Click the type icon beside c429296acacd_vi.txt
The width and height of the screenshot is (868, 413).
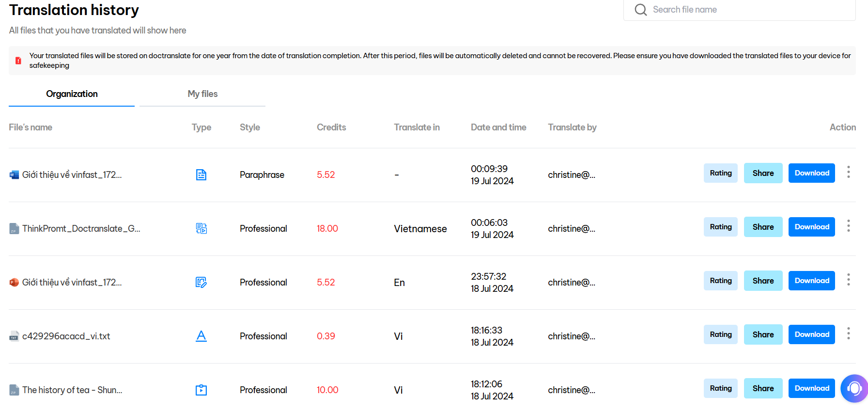tap(201, 336)
